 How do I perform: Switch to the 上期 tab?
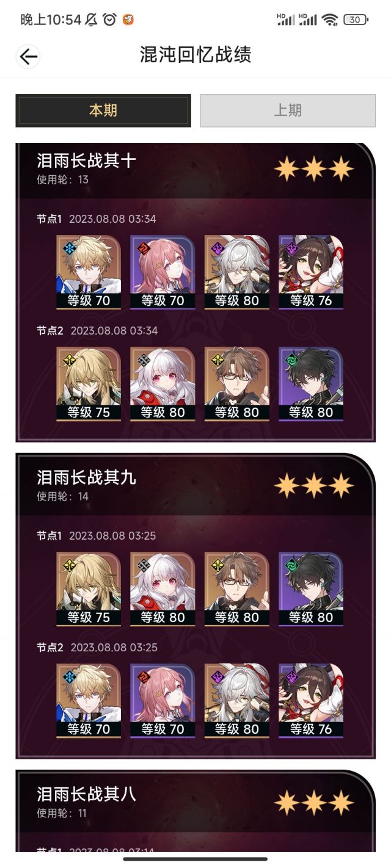tap(288, 110)
